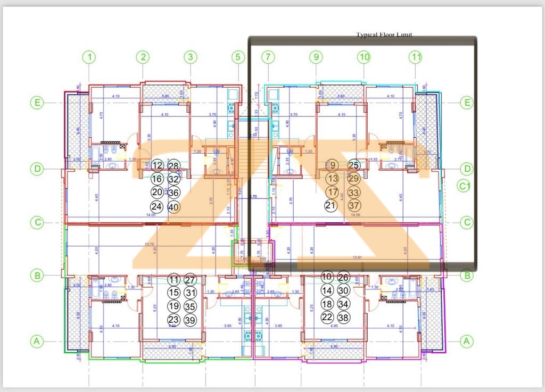Image resolution: width=545 pixels, height=392 pixels.
Task: Select the circled unit number 40
Action: pos(174,206)
